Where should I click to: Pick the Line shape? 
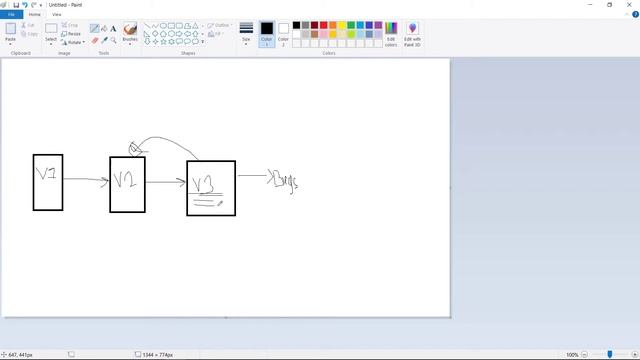(x=147, y=25)
